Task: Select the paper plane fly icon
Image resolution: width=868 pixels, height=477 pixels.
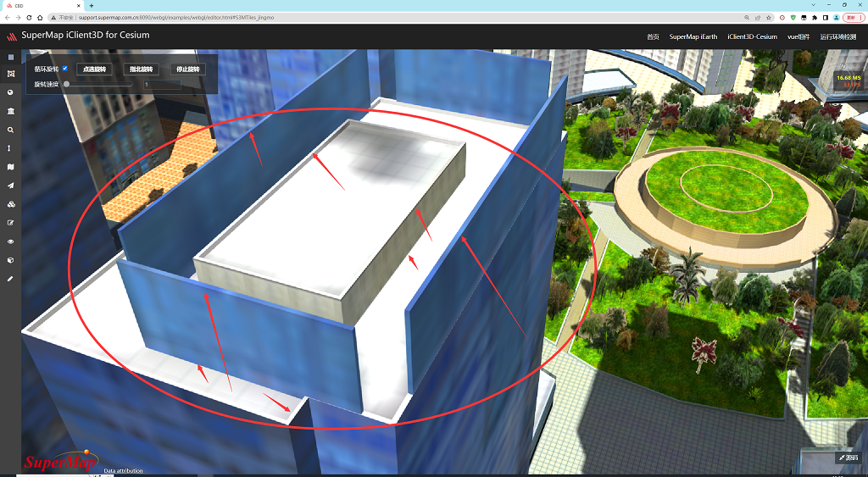Action: (x=10, y=186)
